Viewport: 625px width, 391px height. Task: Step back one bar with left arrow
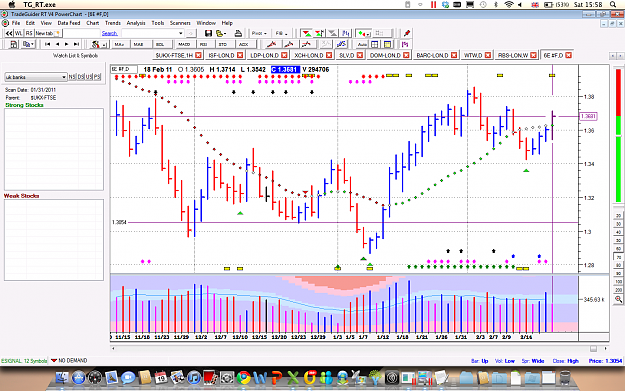point(57,44)
